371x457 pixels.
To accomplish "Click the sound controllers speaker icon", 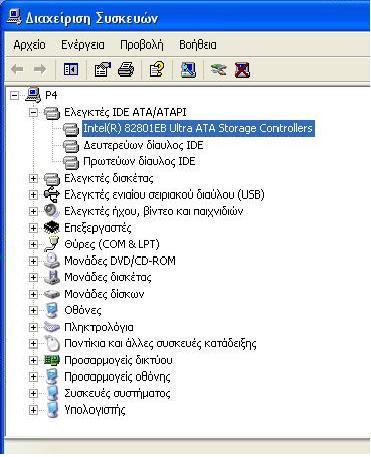I will coord(52,211).
